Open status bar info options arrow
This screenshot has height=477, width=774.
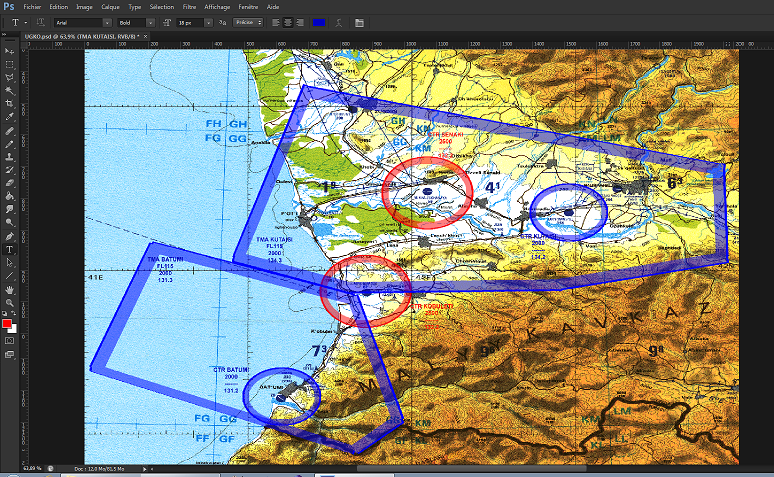(x=145, y=469)
